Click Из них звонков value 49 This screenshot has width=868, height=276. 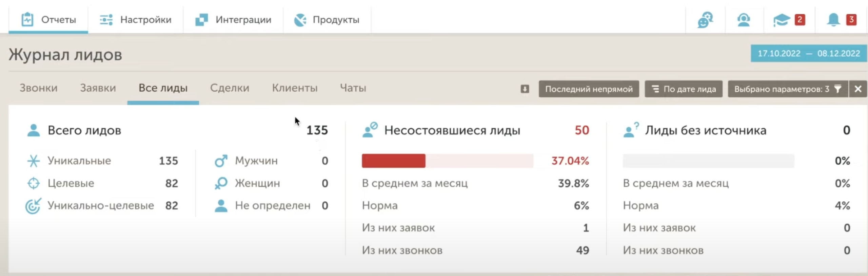583,251
